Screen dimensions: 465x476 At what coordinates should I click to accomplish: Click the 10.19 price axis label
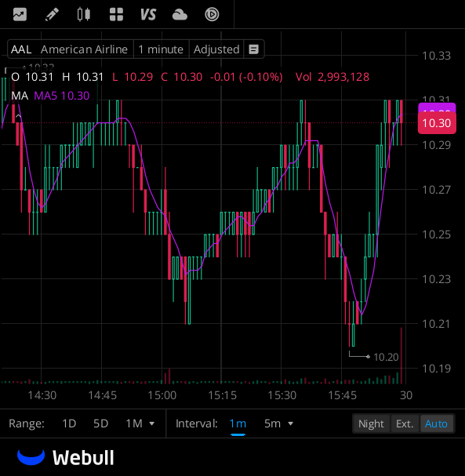[437, 369]
